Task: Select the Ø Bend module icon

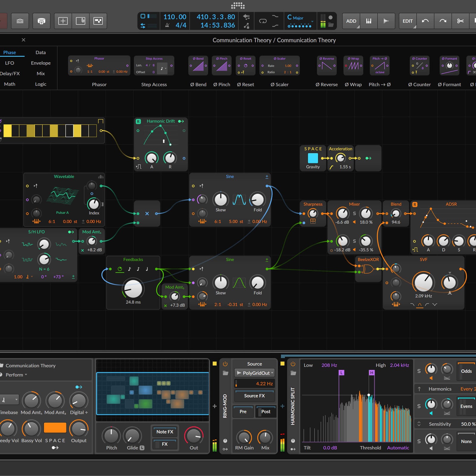Action: coord(198,65)
